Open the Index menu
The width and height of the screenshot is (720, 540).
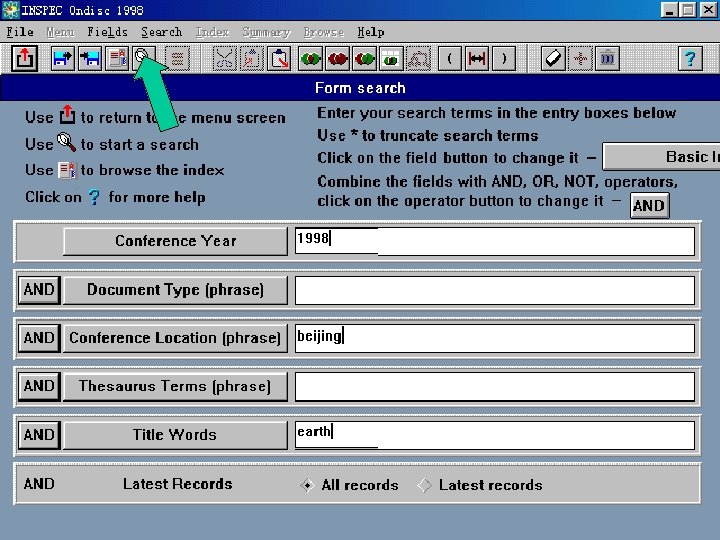pyautogui.click(x=212, y=32)
